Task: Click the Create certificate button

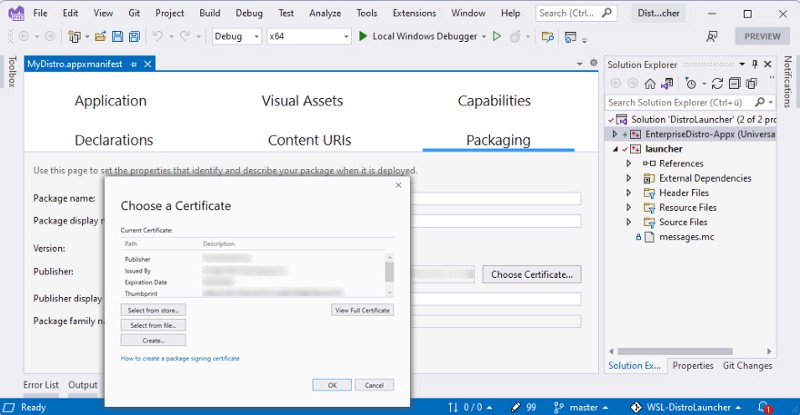Action: (153, 340)
